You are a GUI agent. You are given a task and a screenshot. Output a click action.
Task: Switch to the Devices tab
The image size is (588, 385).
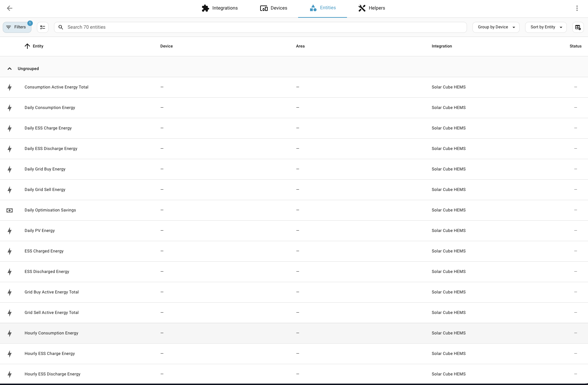coord(273,8)
